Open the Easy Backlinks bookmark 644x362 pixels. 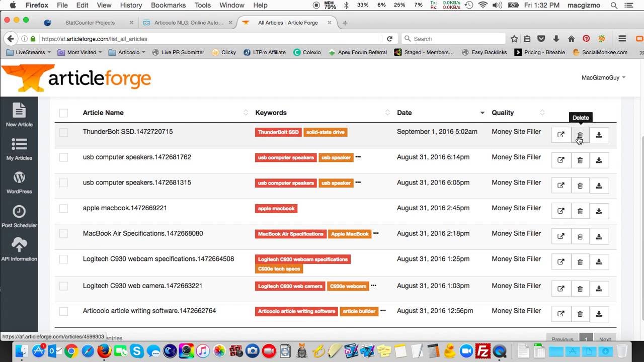485,52
